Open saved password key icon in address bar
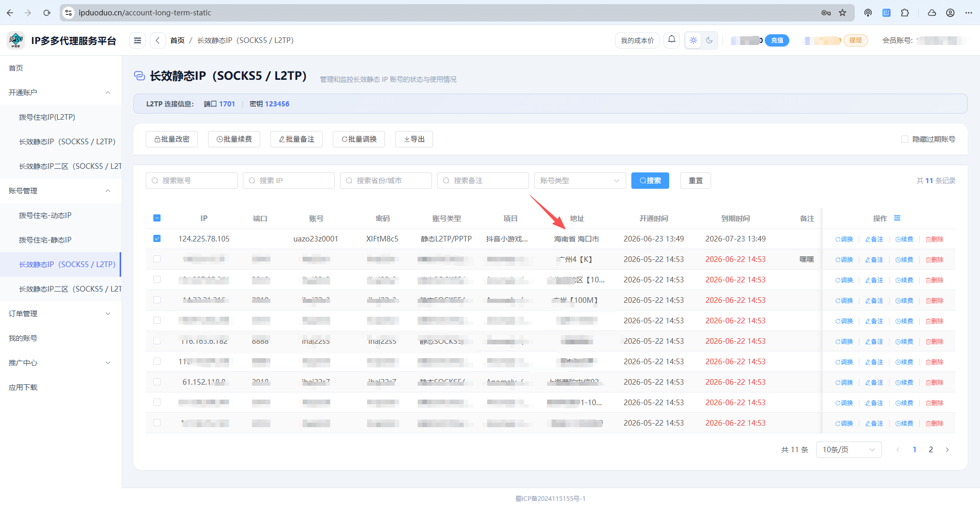Image resolution: width=980 pixels, height=507 pixels. pos(826,13)
